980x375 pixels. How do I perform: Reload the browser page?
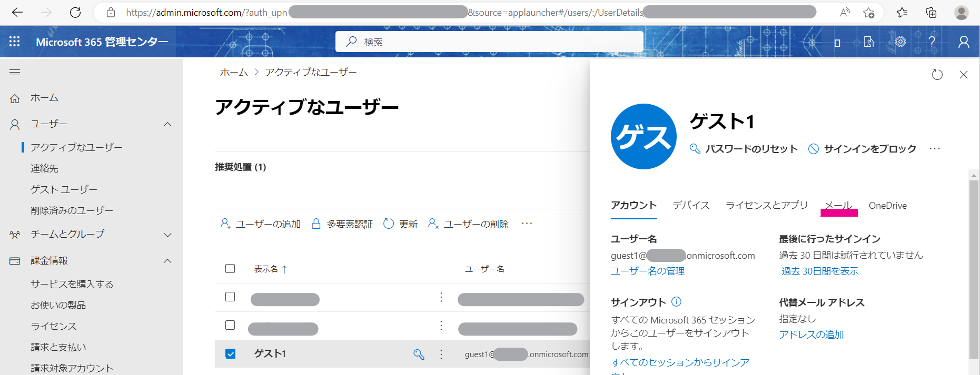(x=75, y=12)
